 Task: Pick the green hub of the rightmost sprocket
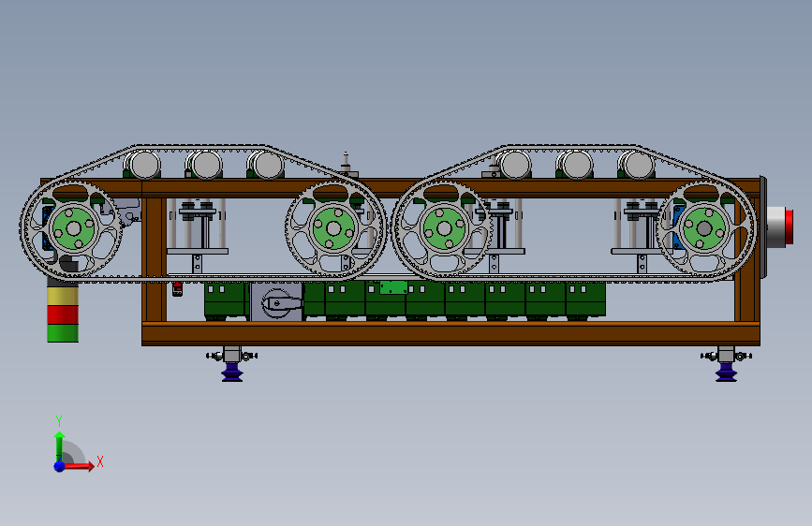click(703, 228)
